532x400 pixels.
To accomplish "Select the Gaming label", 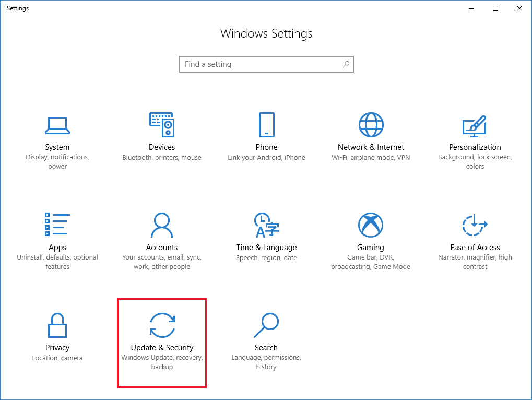I will pyautogui.click(x=371, y=248).
